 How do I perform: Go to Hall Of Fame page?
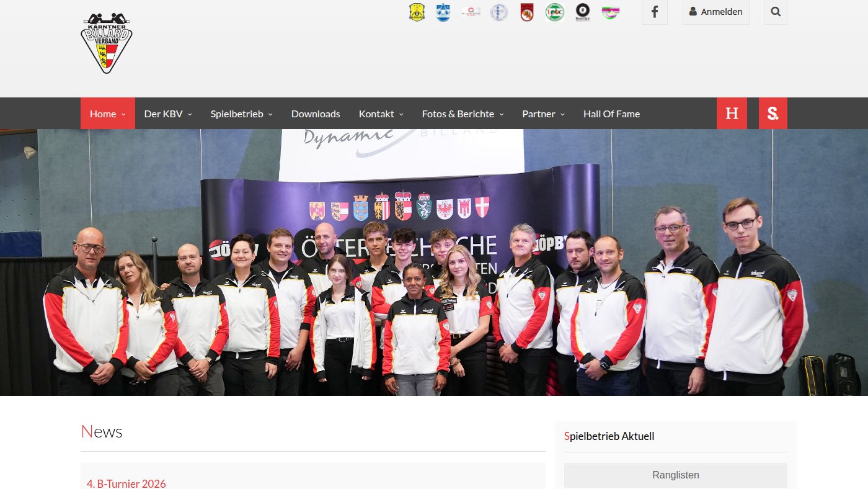coord(611,114)
